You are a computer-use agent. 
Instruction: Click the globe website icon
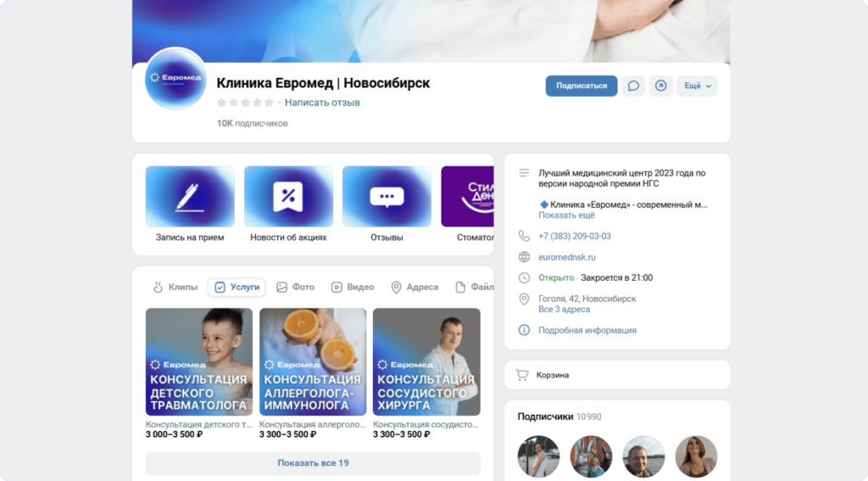click(524, 257)
